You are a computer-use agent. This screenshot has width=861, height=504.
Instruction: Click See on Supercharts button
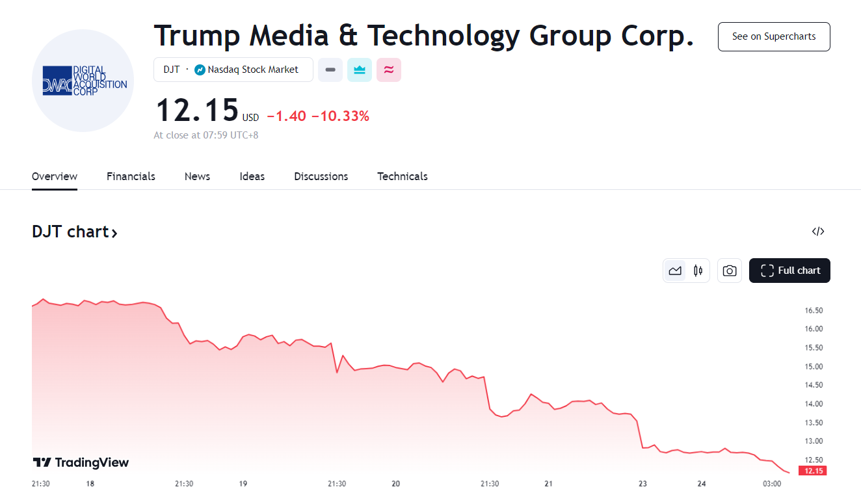tap(774, 36)
